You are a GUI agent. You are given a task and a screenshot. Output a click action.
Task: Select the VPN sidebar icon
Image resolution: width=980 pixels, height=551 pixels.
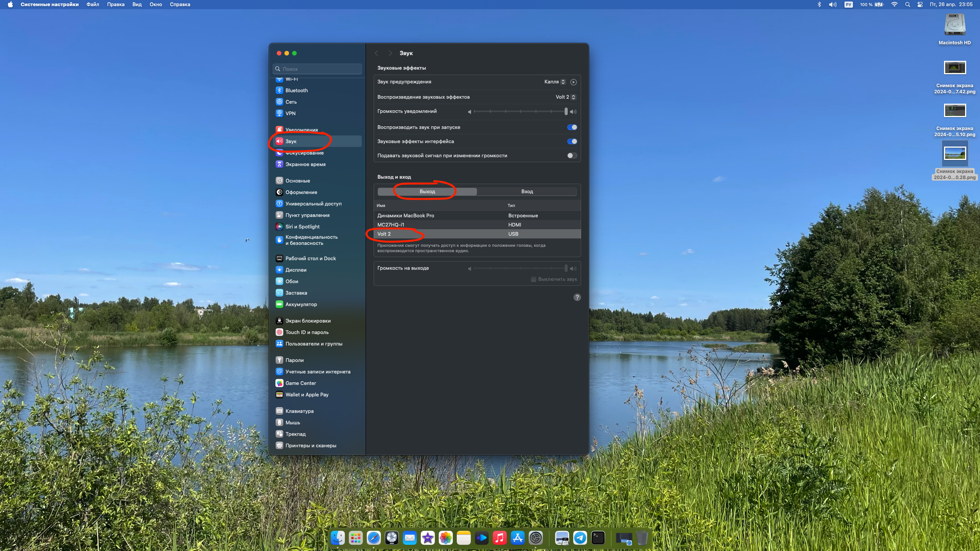pos(279,113)
